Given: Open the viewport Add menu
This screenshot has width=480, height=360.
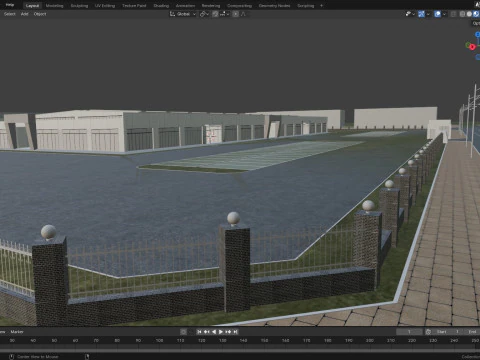Looking at the screenshot, I should (25, 14).
